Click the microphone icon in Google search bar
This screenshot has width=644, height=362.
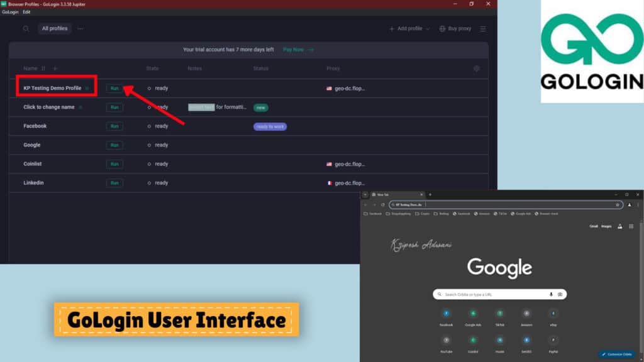pyautogui.click(x=551, y=294)
